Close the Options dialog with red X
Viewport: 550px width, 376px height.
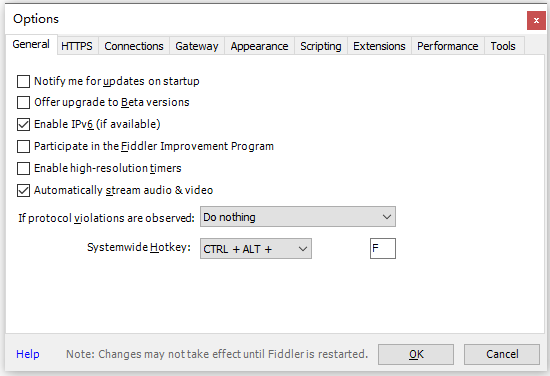pos(536,20)
